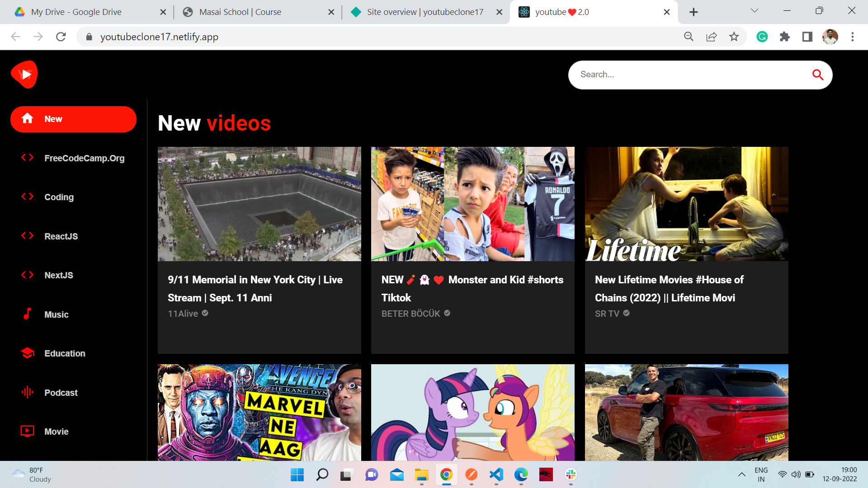Viewport: 868px width, 488px height.
Task: Open the tab search dropdown arrow
Action: pyautogui.click(x=755, y=11)
